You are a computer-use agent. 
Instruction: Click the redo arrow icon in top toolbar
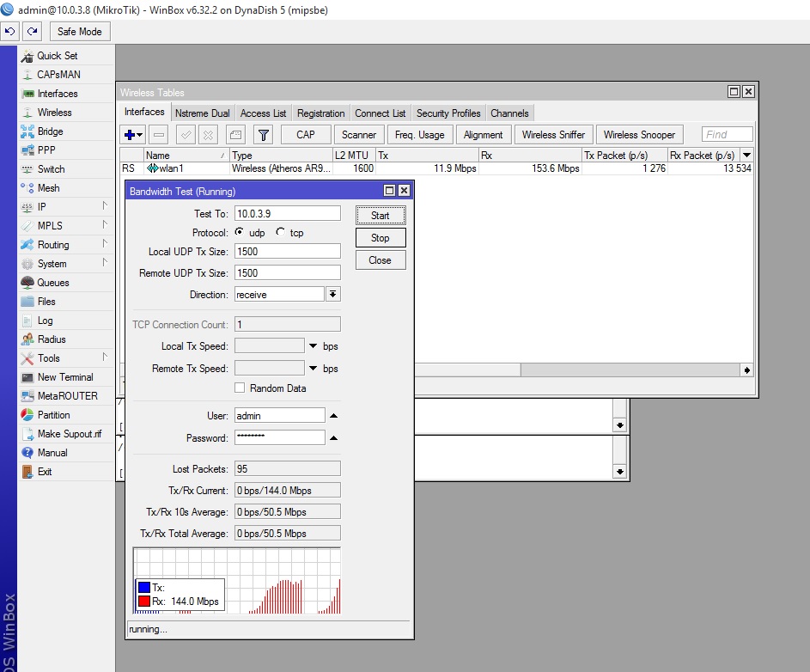(x=33, y=32)
